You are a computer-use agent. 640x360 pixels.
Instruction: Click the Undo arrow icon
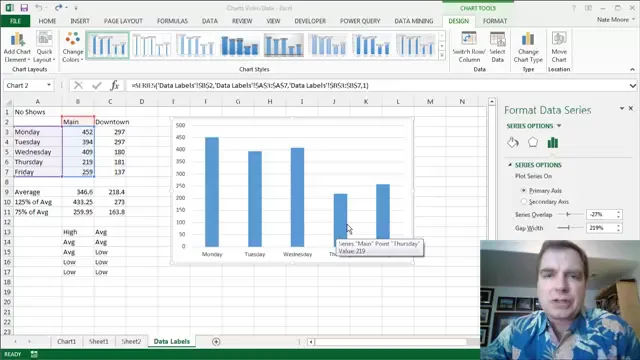coord(38,7)
